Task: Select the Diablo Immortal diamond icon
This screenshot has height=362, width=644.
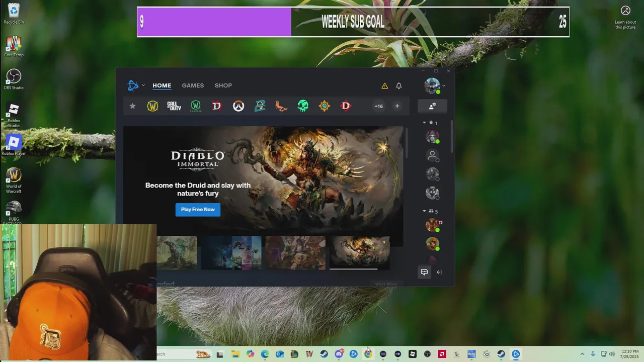Action: point(346,106)
